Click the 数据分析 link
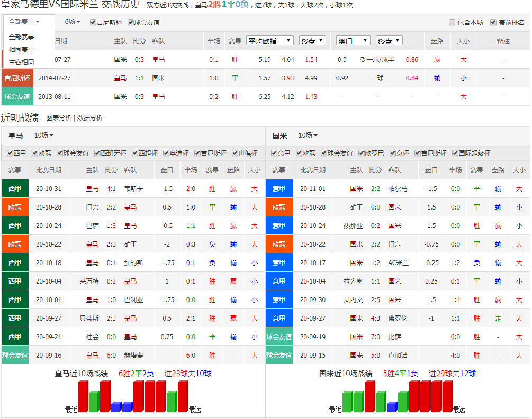The height and width of the screenshot is (419, 532). (x=90, y=117)
